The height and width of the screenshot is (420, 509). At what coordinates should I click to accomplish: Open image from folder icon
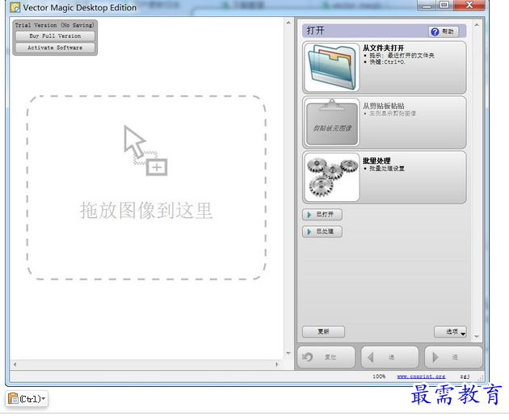(x=332, y=67)
